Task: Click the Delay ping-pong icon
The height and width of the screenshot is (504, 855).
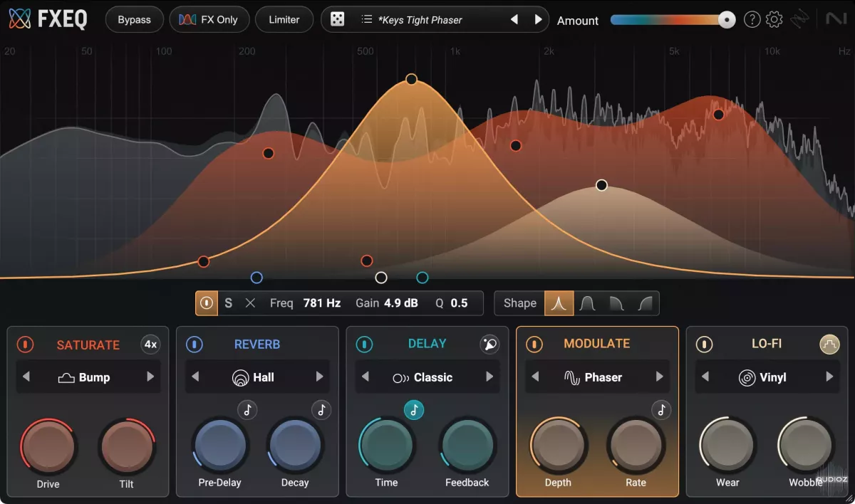Action: click(489, 345)
